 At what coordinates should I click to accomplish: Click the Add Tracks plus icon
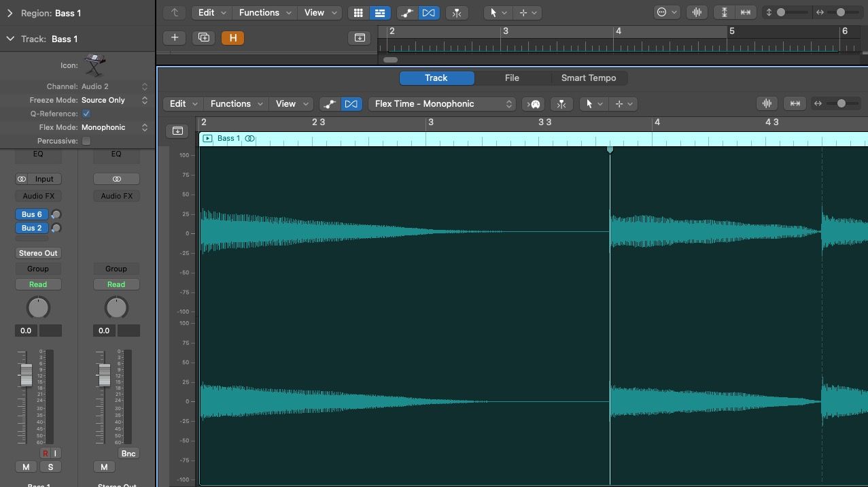click(x=174, y=37)
